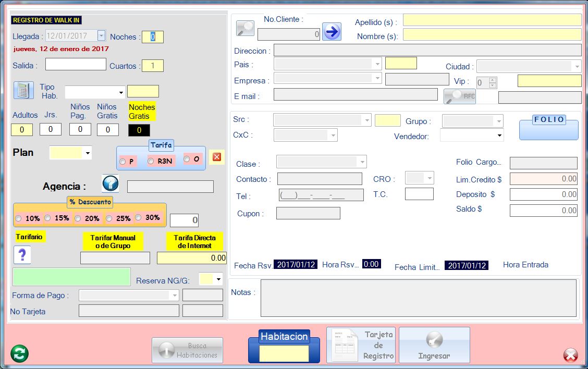
Task: Click the Notas text area
Action: [419, 298]
